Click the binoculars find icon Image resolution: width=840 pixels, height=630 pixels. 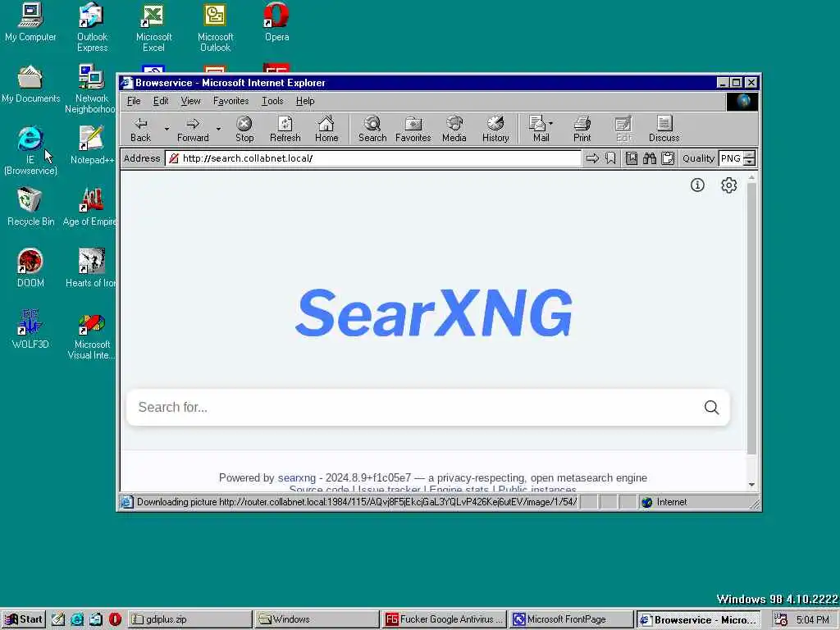650,158
